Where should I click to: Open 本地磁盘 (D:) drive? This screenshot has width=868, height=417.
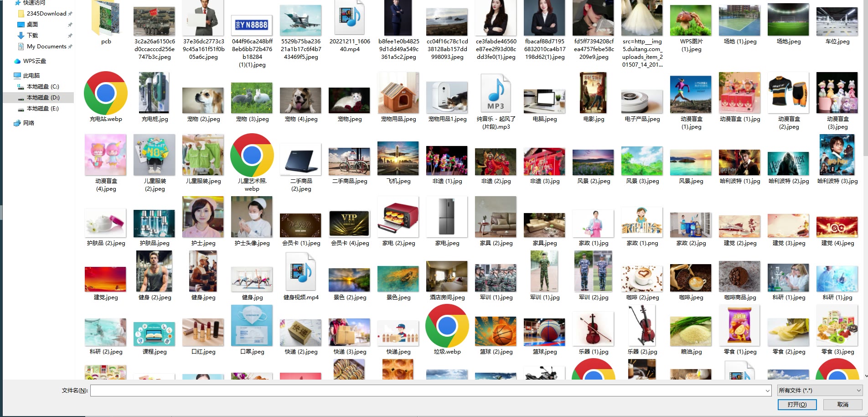click(x=43, y=98)
